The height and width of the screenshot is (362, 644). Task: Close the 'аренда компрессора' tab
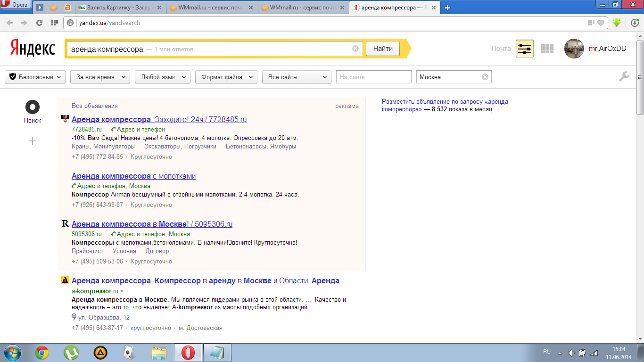[x=434, y=8]
